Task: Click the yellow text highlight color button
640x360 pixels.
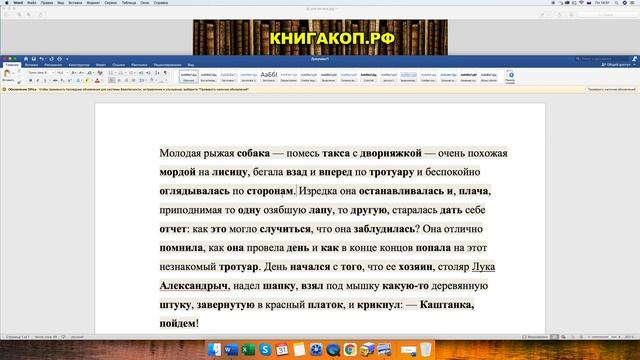Action: 86,80
